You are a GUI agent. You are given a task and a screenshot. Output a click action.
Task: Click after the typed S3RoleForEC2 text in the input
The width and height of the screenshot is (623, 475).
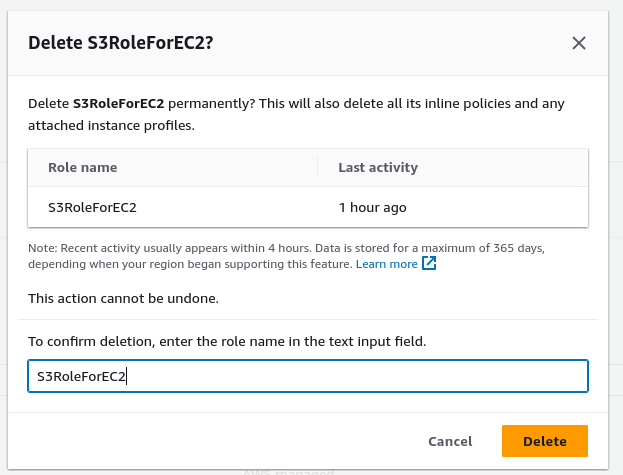click(x=127, y=376)
